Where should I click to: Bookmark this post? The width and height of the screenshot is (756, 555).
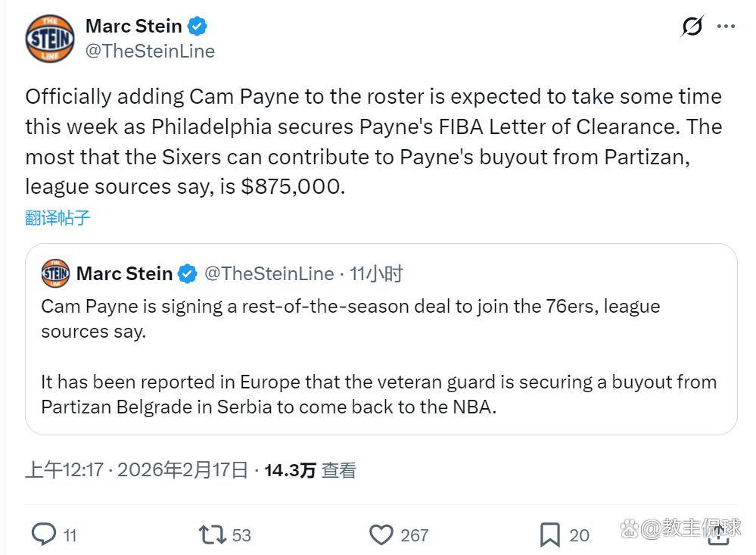click(x=549, y=535)
